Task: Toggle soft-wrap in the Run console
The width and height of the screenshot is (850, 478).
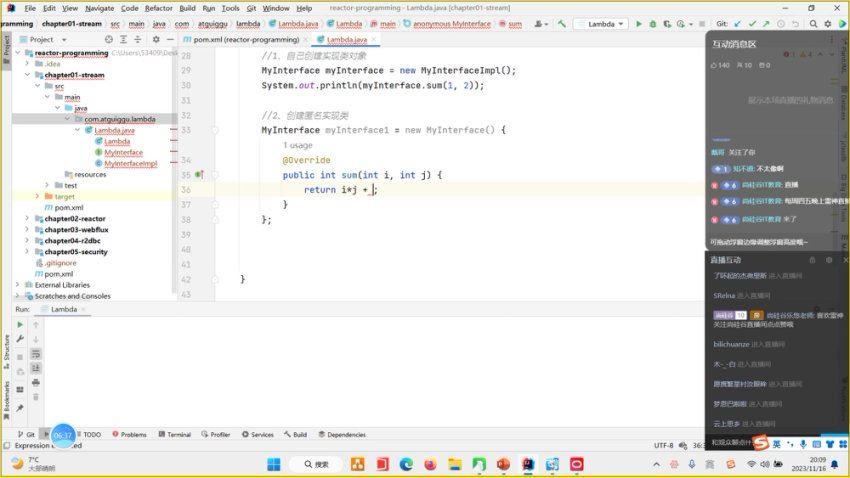Action: click(36, 354)
